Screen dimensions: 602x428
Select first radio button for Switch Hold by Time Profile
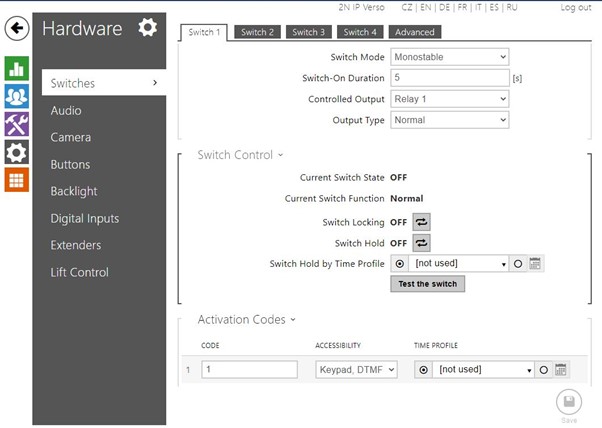tap(400, 264)
